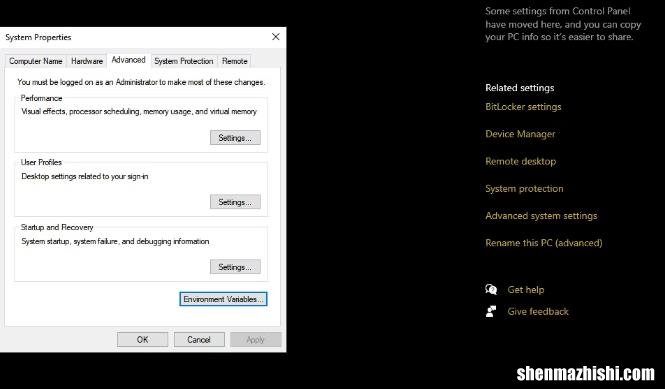Click Rename this PC (advanced) link
Screen dimensions: 665x389
(544, 243)
